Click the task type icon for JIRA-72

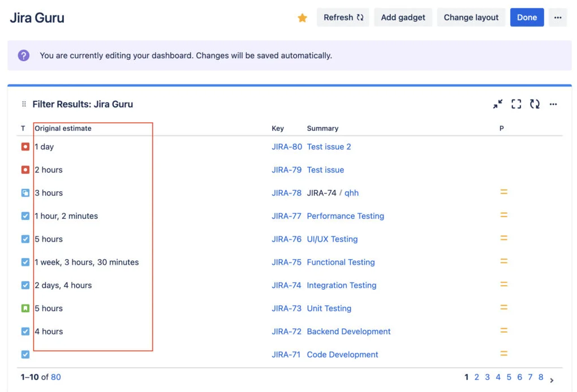(x=25, y=331)
